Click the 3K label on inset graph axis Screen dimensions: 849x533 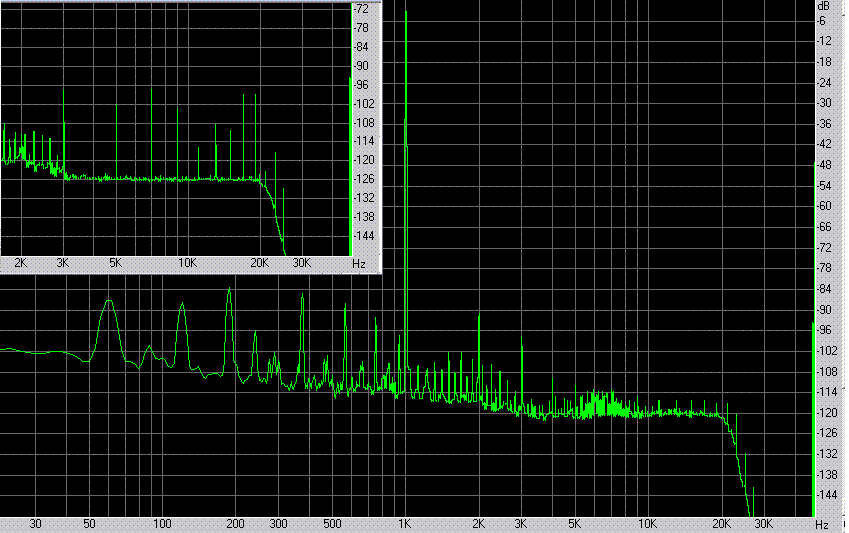[63, 263]
